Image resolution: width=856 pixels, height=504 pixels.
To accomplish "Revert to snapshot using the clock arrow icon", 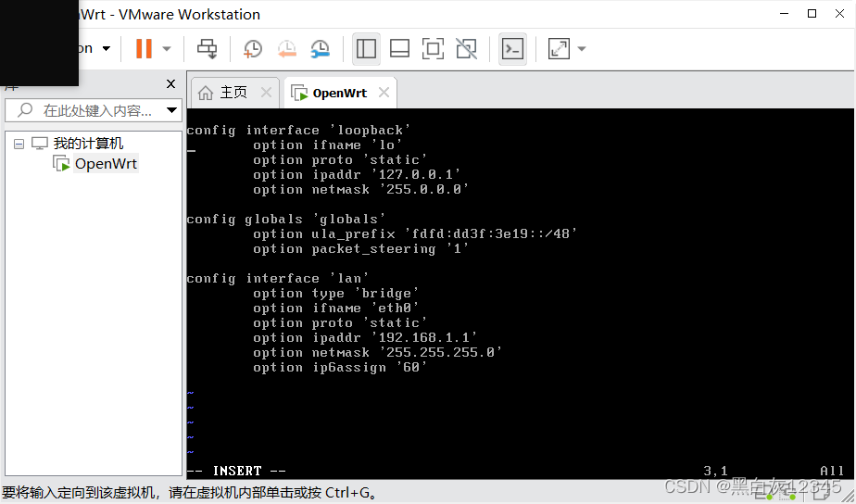I will click(x=286, y=48).
